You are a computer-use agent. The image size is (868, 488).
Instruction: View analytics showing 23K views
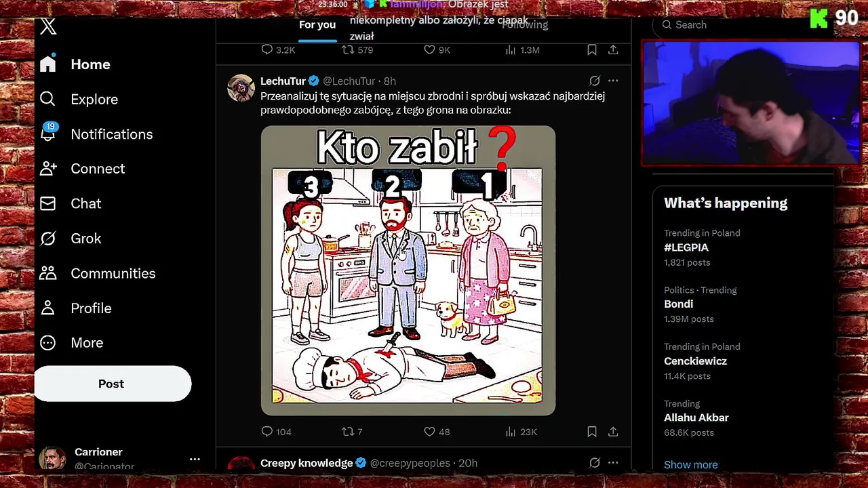pos(521,432)
